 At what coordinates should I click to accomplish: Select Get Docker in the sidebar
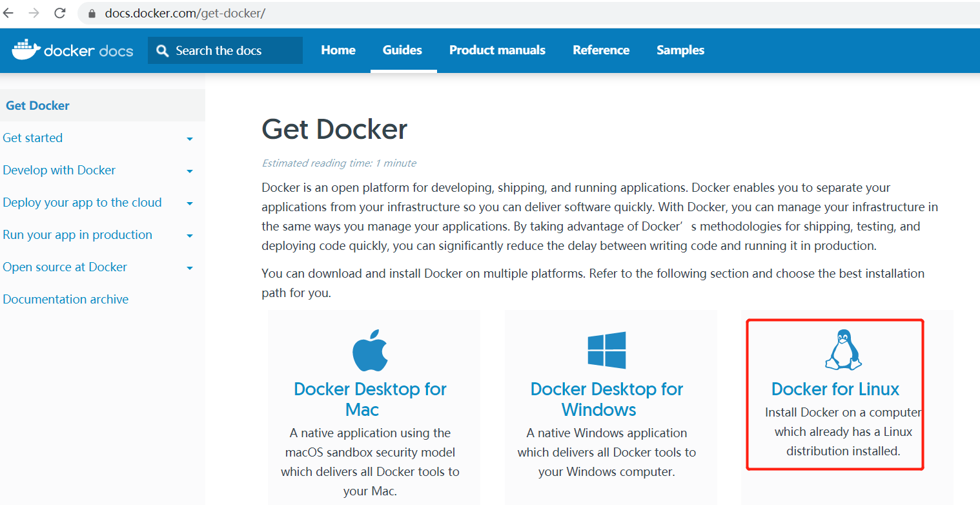click(x=37, y=105)
